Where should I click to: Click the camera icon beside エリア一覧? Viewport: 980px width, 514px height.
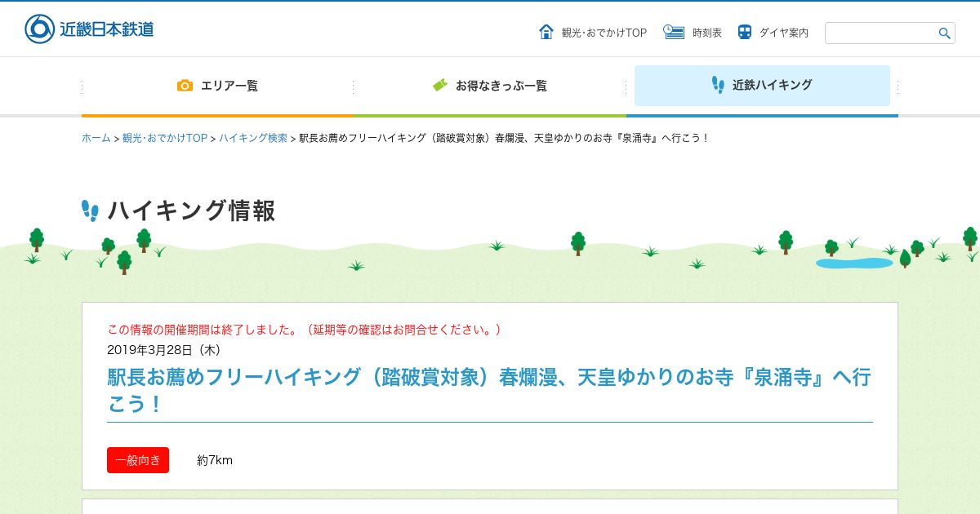(185, 85)
